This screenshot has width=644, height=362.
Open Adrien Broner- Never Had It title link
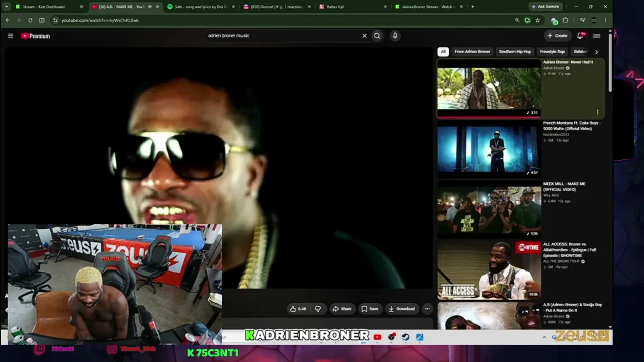click(x=568, y=62)
